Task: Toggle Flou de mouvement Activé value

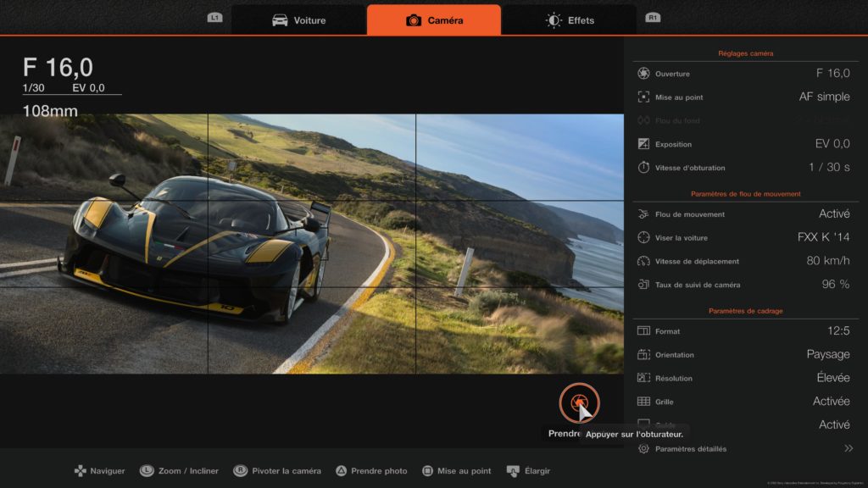Action: coord(834,213)
